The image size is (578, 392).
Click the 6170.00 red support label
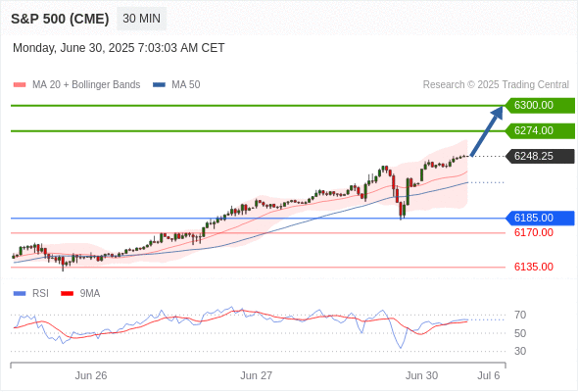click(533, 232)
